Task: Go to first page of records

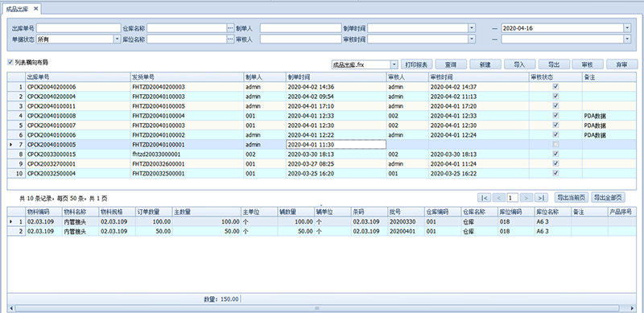Action: pyautogui.click(x=485, y=198)
